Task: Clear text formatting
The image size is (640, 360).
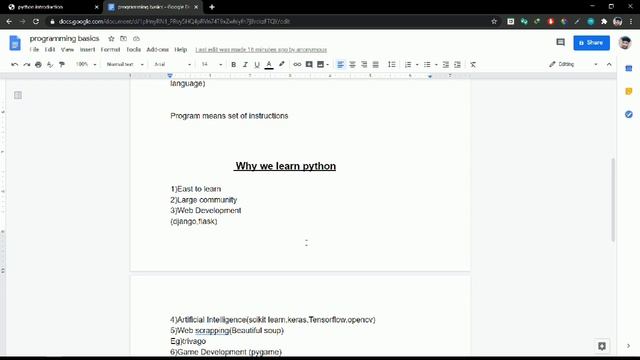Action: (x=473, y=64)
